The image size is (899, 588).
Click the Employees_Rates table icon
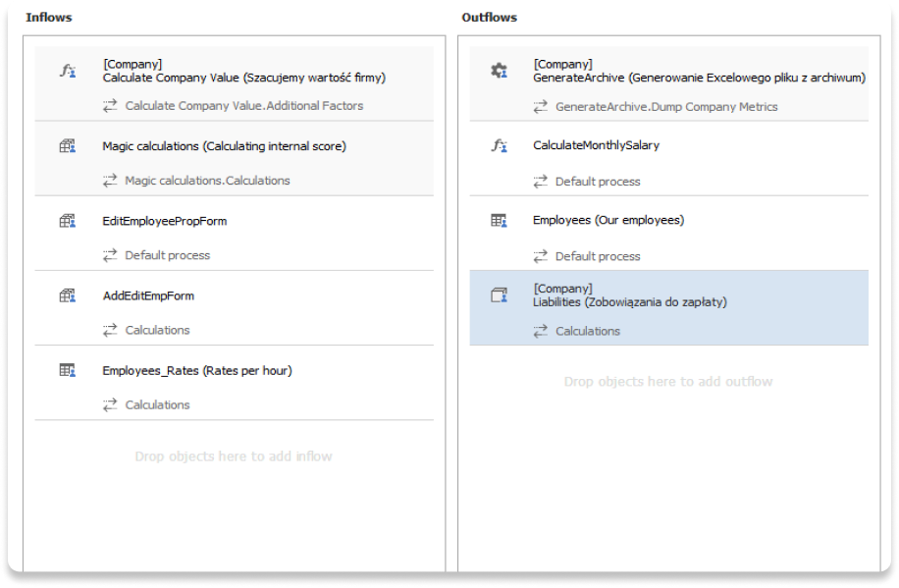click(67, 370)
